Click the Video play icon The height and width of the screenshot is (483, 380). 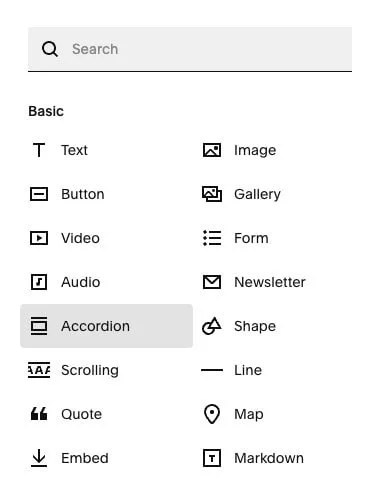click(39, 238)
